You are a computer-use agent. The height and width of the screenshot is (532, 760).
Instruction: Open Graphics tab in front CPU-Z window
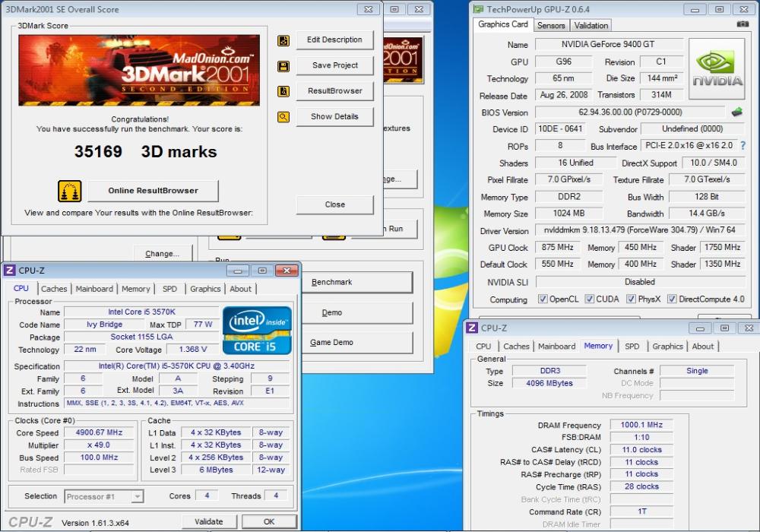pos(205,289)
